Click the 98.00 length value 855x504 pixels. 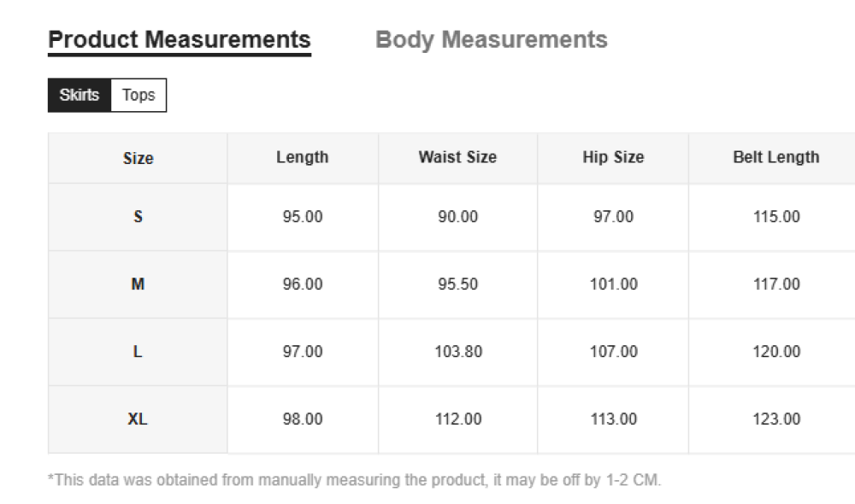[303, 419]
